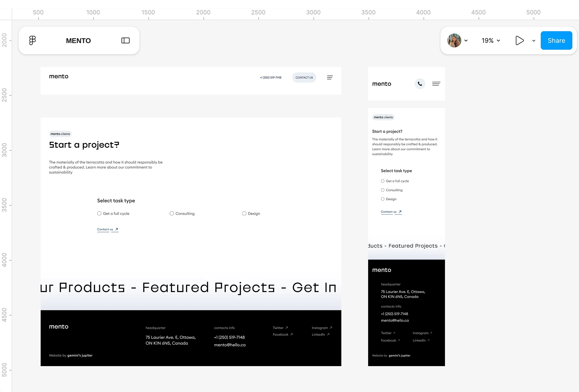Open the Twitter link in mobile footer
The height and width of the screenshot is (392, 579).
(388, 333)
